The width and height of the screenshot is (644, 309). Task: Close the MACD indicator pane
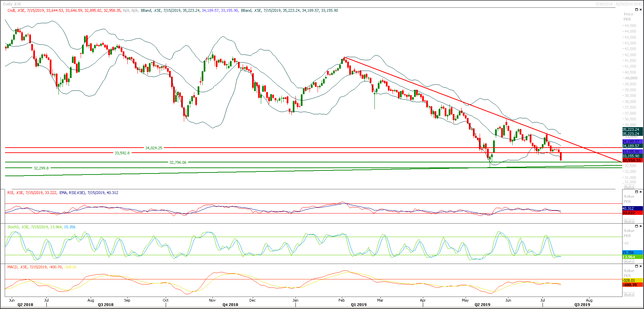tap(641, 266)
